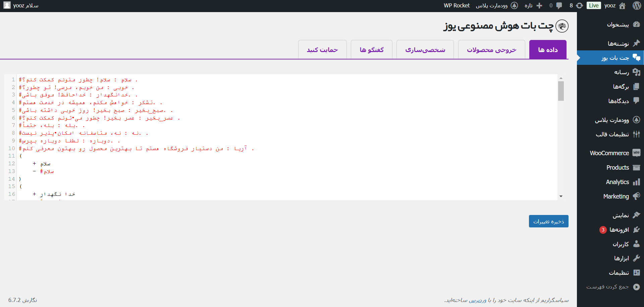This screenshot has width=644, height=307.
Task: Open the updates refresh icon showing 8
Action: [579, 5]
